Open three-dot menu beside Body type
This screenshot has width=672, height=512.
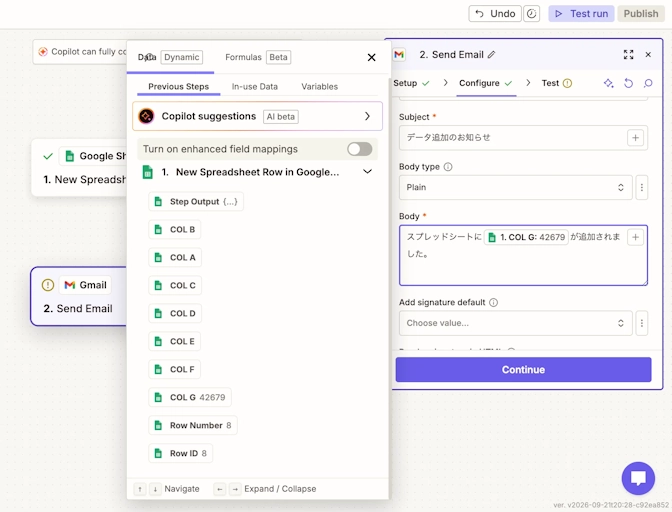point(642,187)
